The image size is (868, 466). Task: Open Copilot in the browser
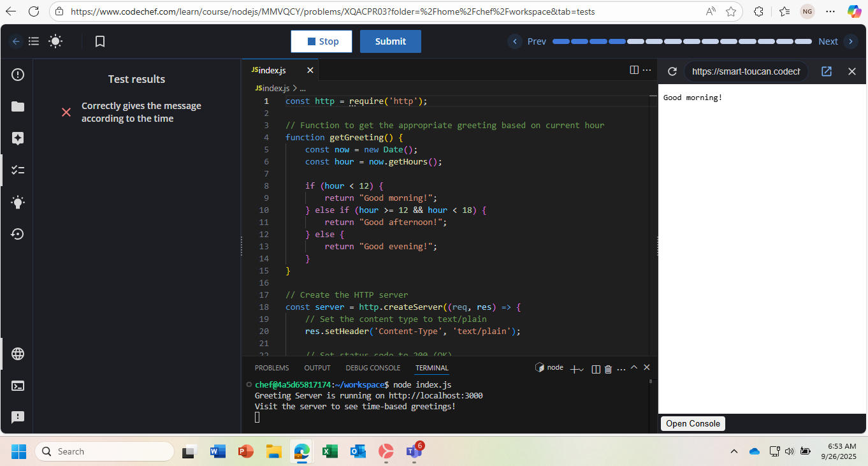[x=855, y=11]
